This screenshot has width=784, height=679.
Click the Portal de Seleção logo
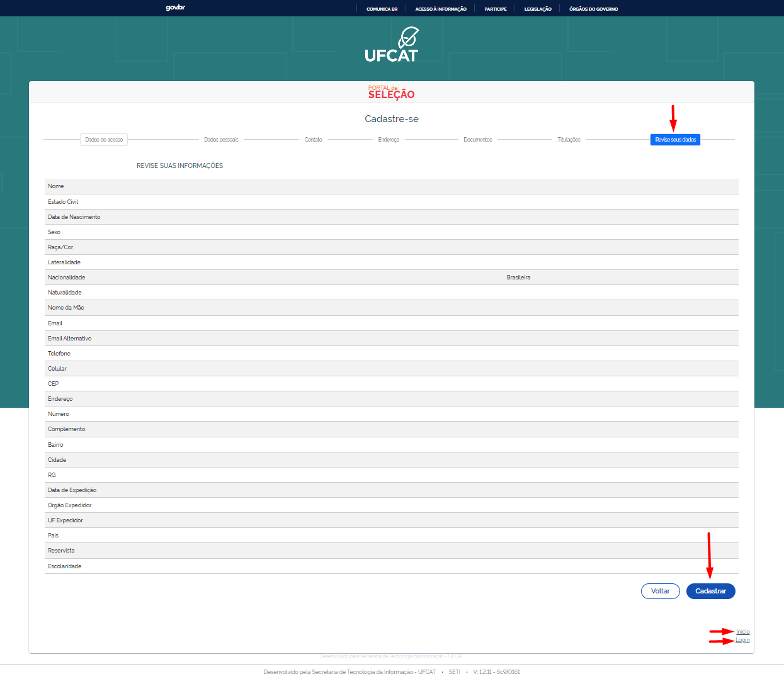click(391, 93)
